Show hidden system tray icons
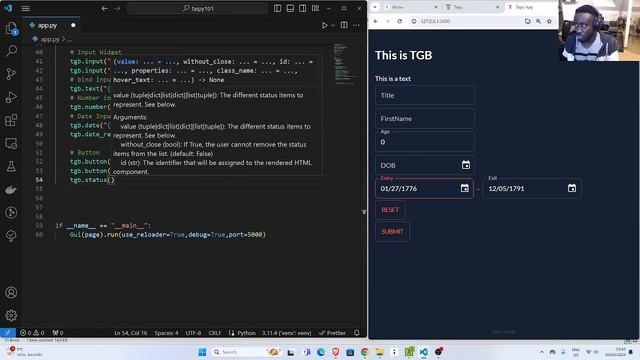 point(542,352)
